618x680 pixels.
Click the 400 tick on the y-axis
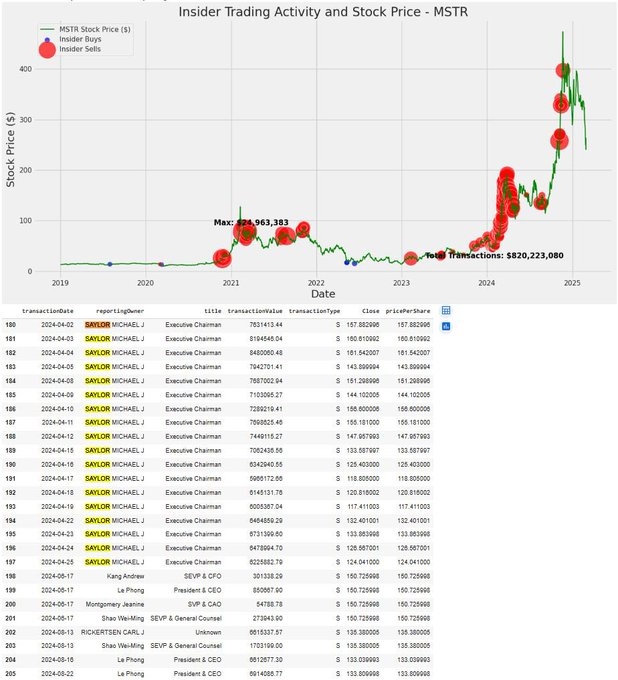click(26, 69)
